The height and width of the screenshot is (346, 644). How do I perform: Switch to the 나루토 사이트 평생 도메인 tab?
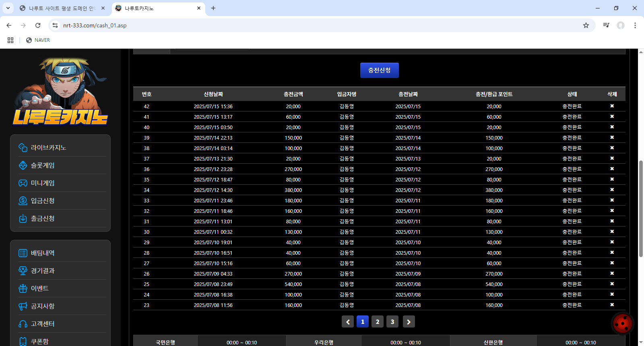tap(62, 8)
